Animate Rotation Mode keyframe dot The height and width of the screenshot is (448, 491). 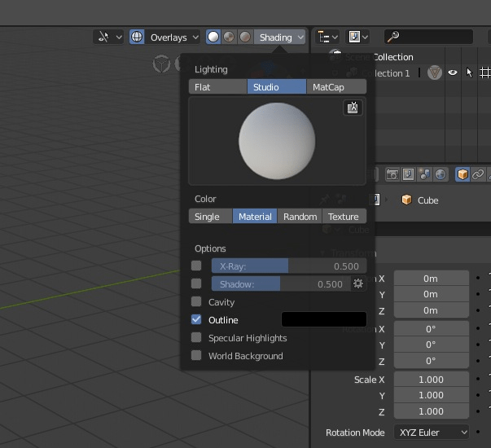pos(478,432)
